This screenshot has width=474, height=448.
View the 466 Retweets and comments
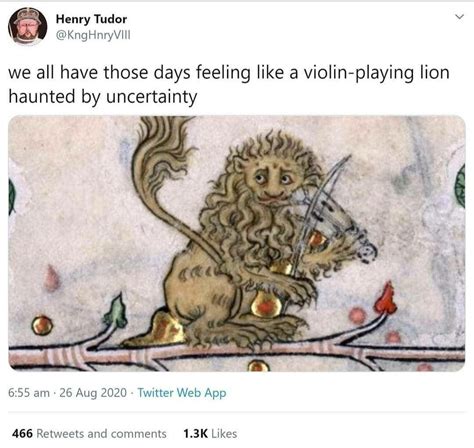click(x=89, y=434)
